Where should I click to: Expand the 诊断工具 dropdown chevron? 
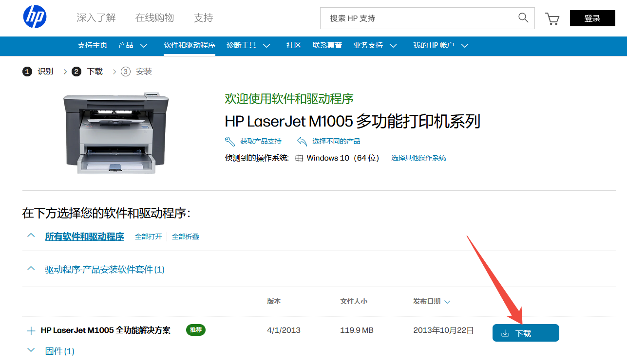pos(266,45)
